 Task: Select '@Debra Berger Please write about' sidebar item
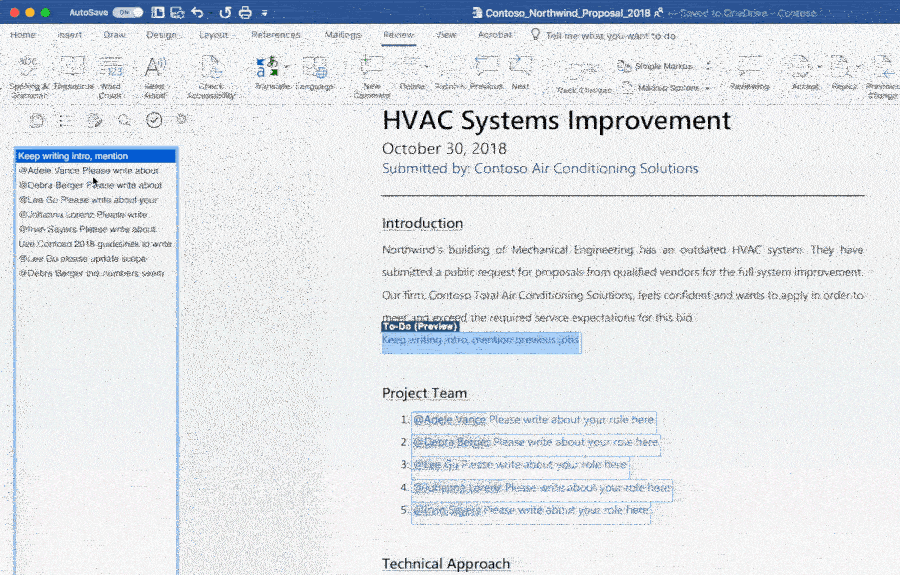pyautogui.click(x=96, y=185)
